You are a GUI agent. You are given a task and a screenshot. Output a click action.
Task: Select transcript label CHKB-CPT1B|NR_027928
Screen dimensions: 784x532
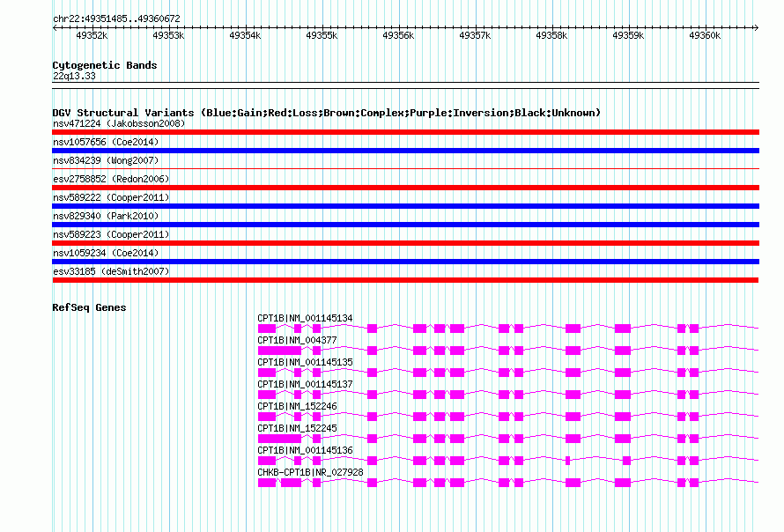[310, 472]
